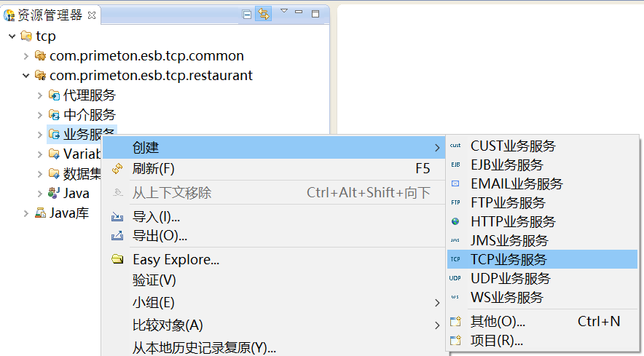Click the Collapse All toolbar icon
Screen dimensions: 644x356
247,14
